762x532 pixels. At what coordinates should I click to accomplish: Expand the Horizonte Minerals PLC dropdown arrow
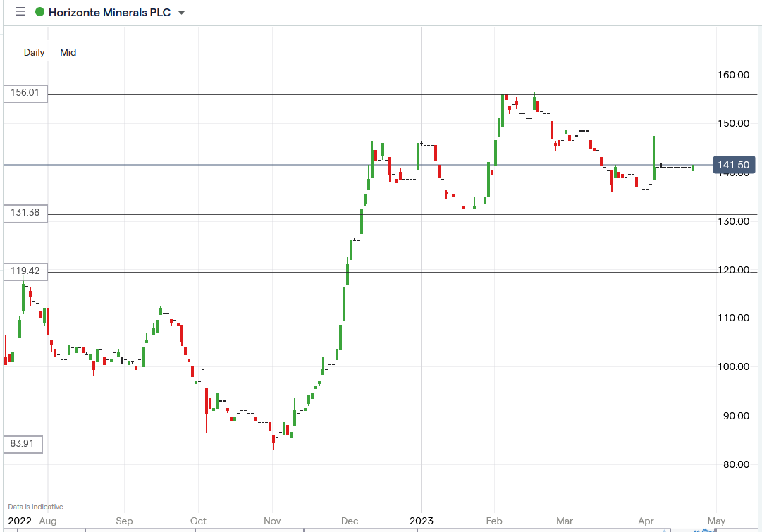click(181, 13)
